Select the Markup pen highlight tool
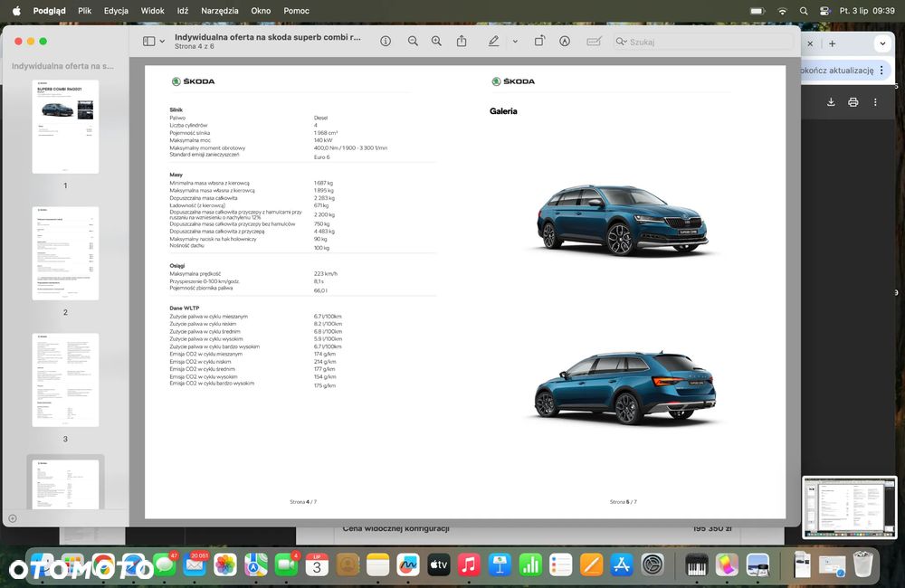The width and height of the screenshot is (905, 588). 493,41
